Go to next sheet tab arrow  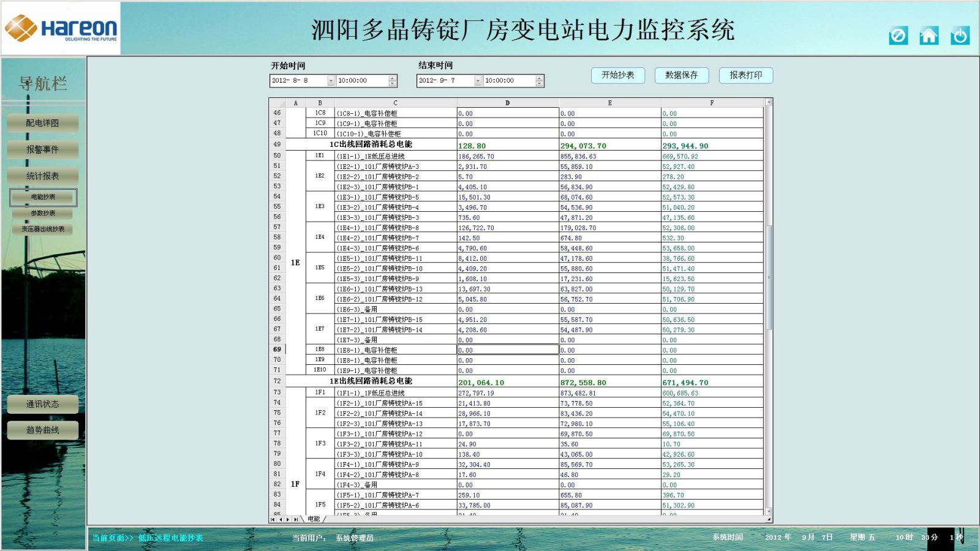(288, 519)
